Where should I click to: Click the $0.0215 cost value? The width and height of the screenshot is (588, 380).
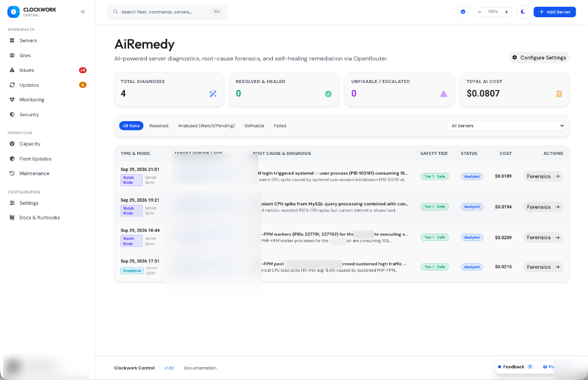pos(503,267)
